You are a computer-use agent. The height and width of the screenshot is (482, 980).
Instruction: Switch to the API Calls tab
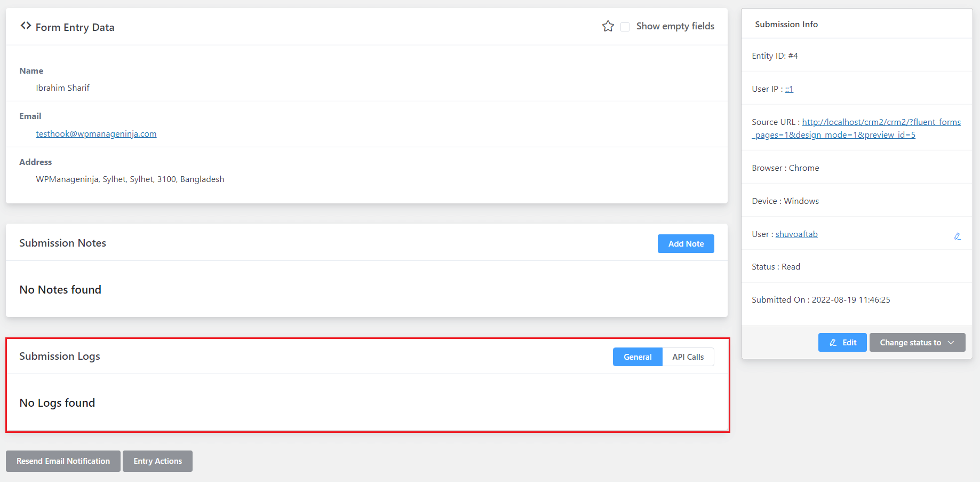pos(688,357)
